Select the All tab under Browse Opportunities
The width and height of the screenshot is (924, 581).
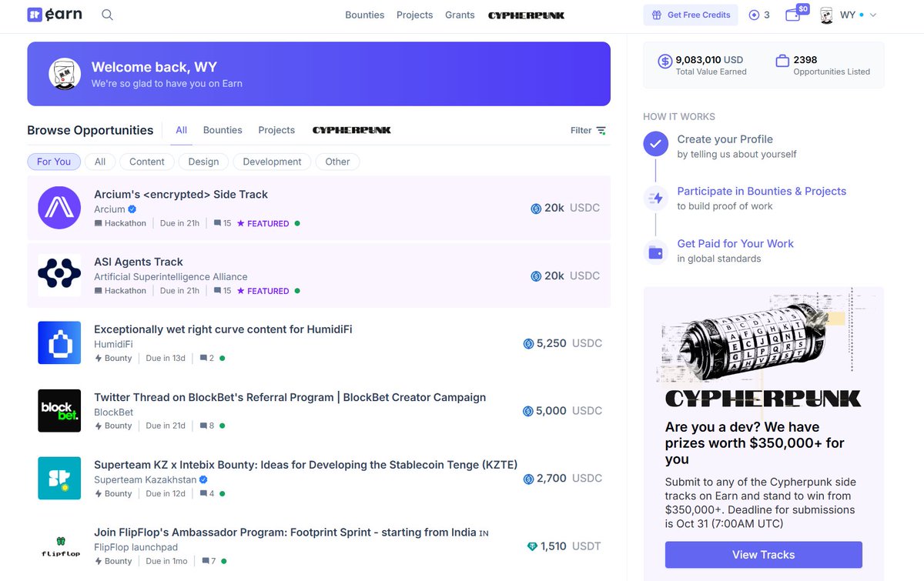coord(182,130)
